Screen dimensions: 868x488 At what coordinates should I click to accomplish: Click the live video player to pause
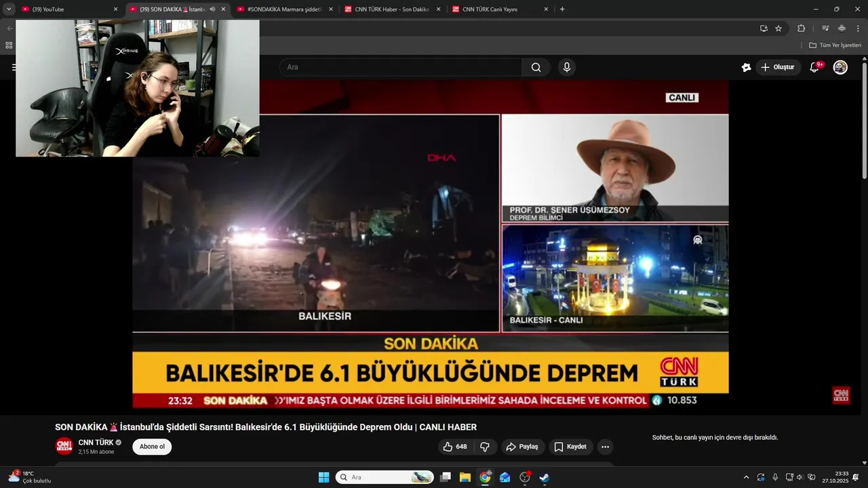tap(431, 244)
